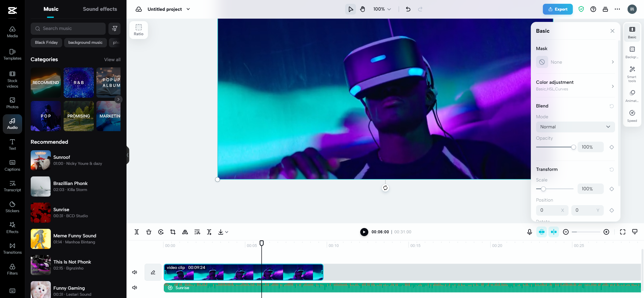Switch to the Sound effects tab
Image resolution: width=644 pixels, height=298 pixels.
click(100, 9)
